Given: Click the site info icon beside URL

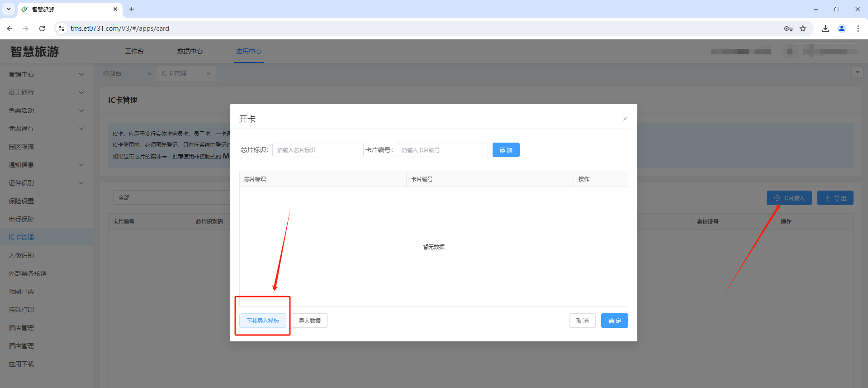Looking at the screenshot, I should click(62, 29).
